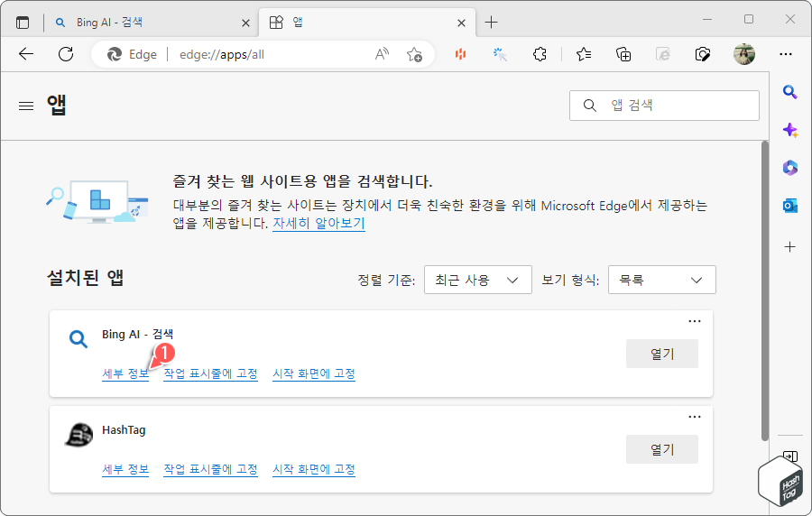Open more options for Bing AI app

[x=695, y=321]
